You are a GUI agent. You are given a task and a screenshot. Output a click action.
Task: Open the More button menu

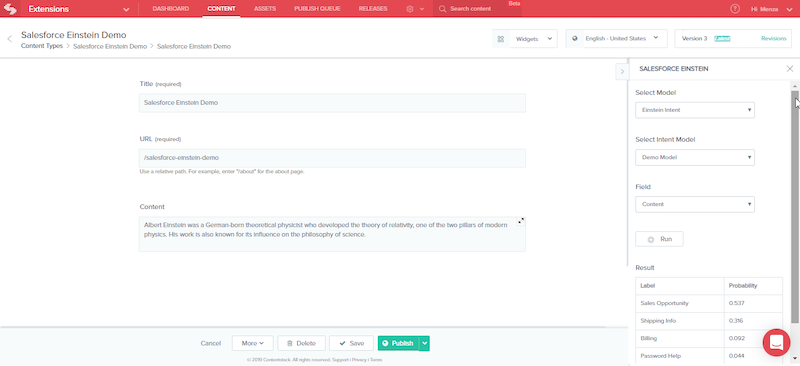253,343
